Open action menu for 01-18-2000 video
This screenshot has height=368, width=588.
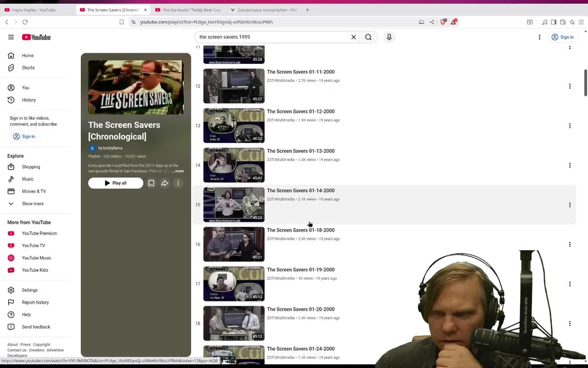click(x=570, y=244)
